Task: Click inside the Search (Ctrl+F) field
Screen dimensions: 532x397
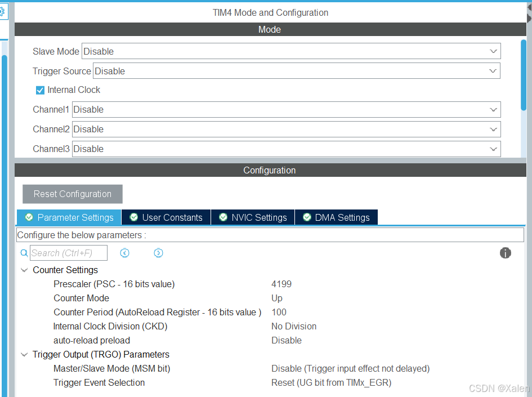Action: [x=68, y=253]
